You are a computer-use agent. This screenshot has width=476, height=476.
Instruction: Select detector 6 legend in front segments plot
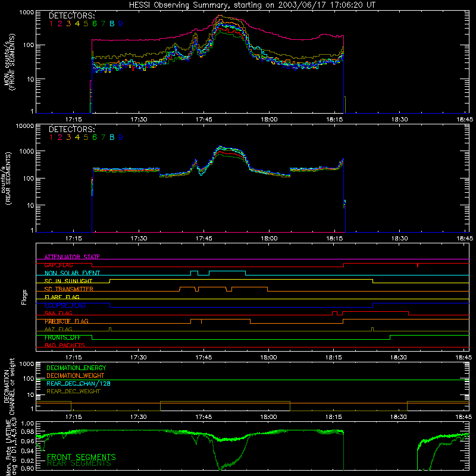coord(95,24)
